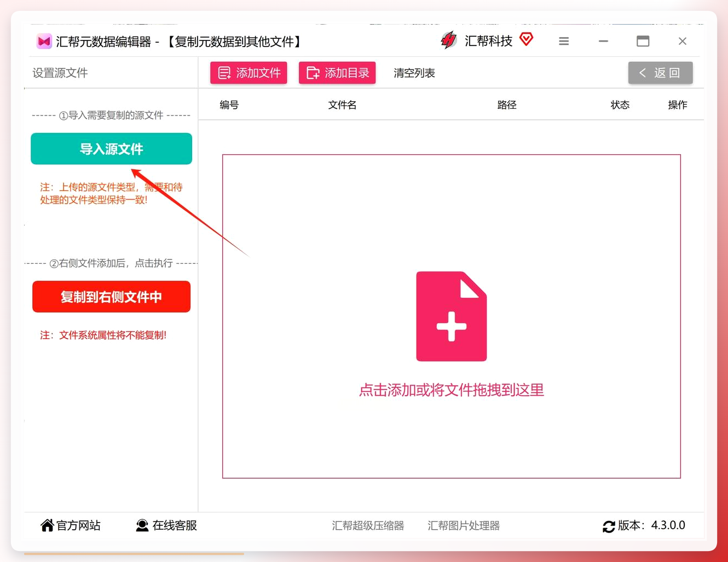Click the 汇帮科技 lightning logo icon
The height and width of the screenshot is (562, 728).
(449, 40)
